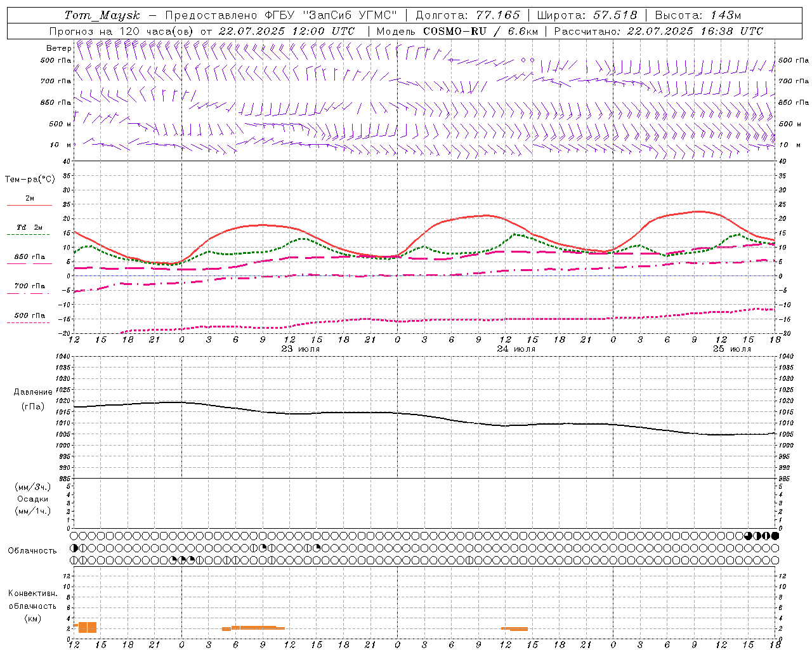Click the 'Высота: 143м' elevation text
Image resolution: width=812 pixels, height=650 pixels.
pyautogui.click(x=698, y=15)
